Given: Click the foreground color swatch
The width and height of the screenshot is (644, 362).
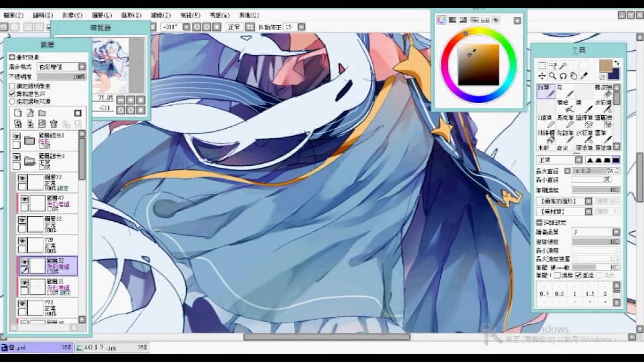Looking at the screenshot, I should tap(605, 65).
